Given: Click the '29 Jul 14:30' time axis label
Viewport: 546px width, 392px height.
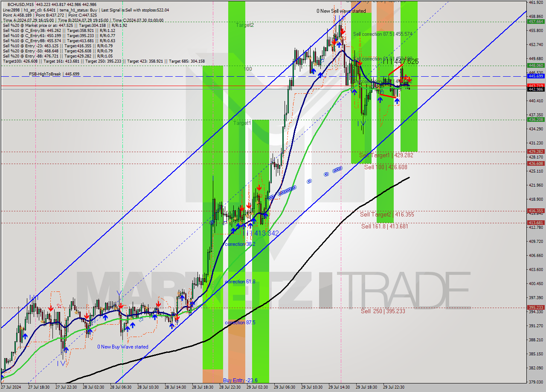Looking at the screenshot, I should 339,387.
